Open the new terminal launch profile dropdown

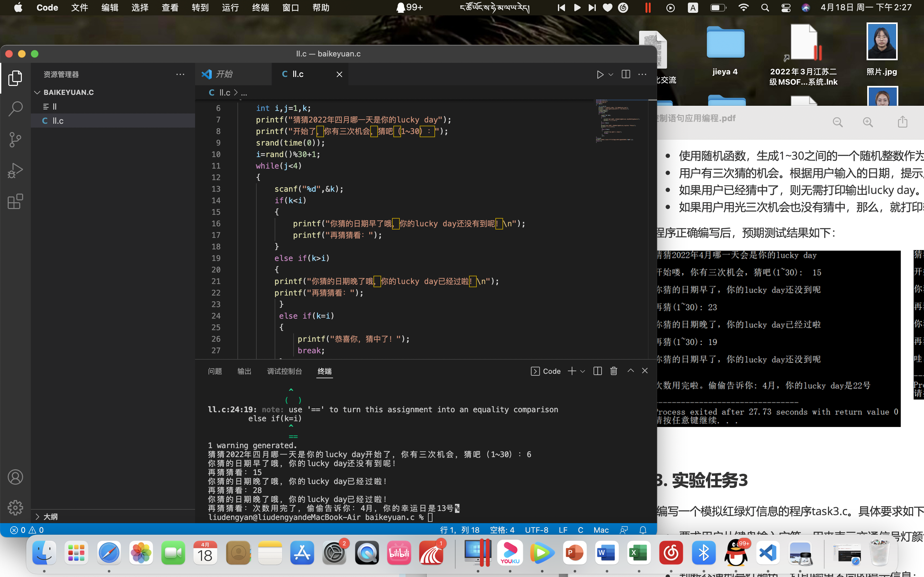pos(583,371)
